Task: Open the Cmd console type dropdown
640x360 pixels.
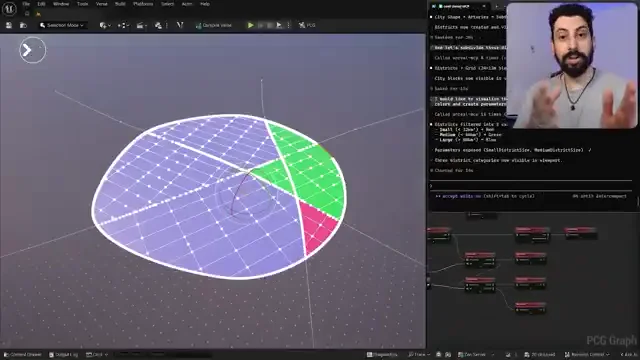Action: pos(97,355)
